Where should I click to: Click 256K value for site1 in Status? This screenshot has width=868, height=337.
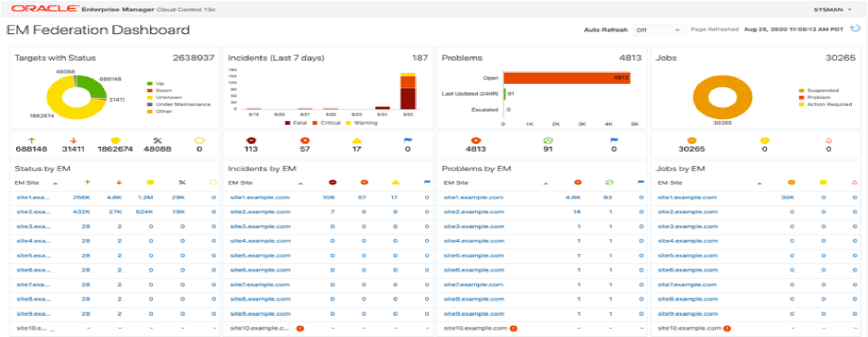pos(81,197)
